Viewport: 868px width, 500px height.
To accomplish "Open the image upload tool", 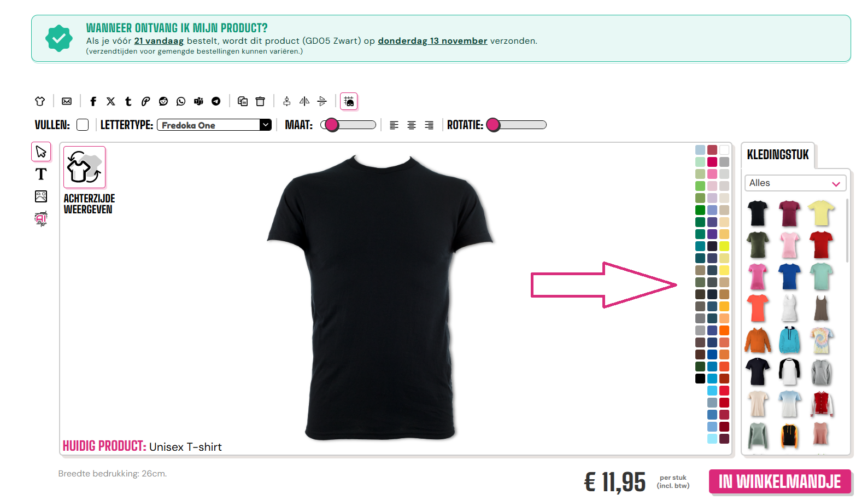I will tap(41, 196).
